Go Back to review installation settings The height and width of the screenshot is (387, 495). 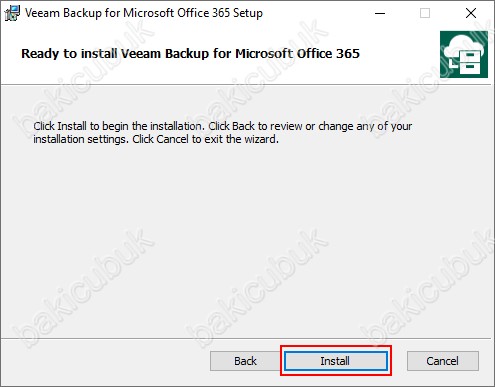tap(245, 361)
